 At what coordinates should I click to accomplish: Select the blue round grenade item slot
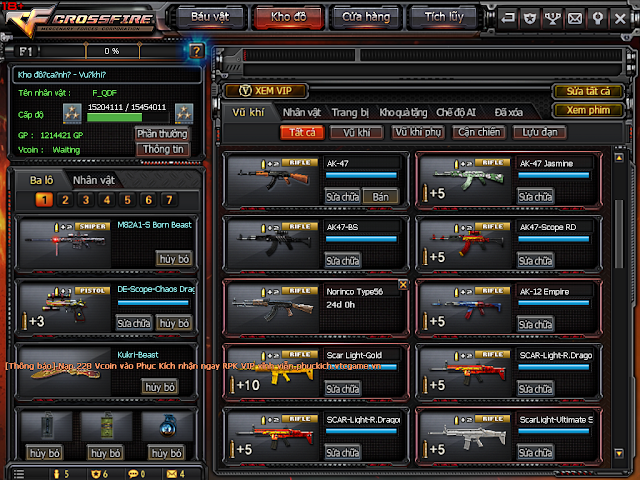pyautogui.click(x=167, y=427)
